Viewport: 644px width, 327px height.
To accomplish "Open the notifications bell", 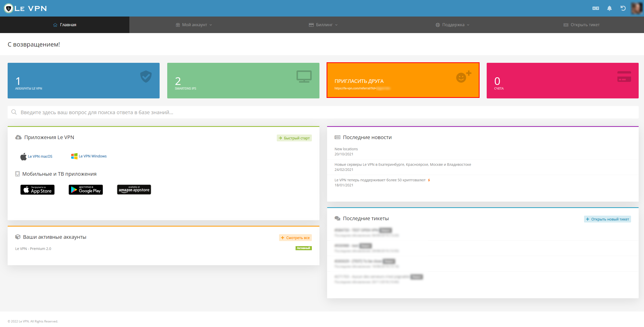I will [x=609, y=8].
